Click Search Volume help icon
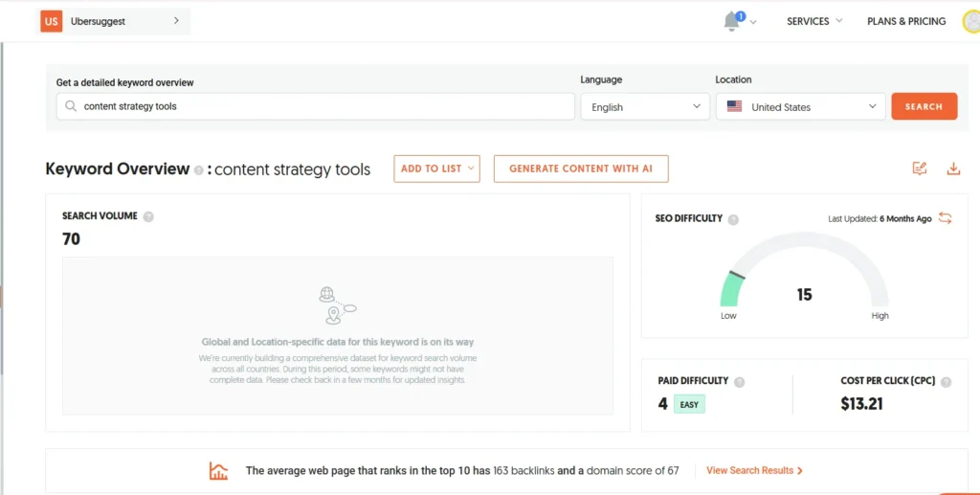 pyautogui.click(x=148, y=216)
